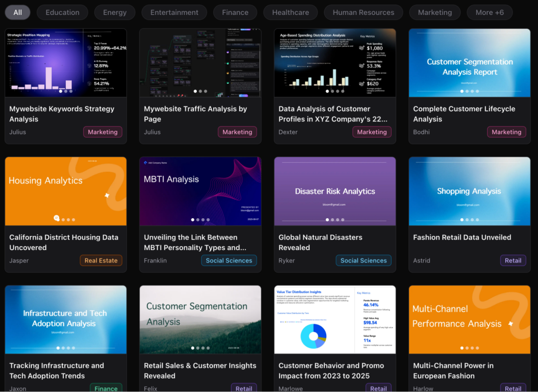The height and width of the screenshot is (392, 538).
Task: Open the Strategic Position Mapping thumbnail
Action: click(x=66, y=63)
